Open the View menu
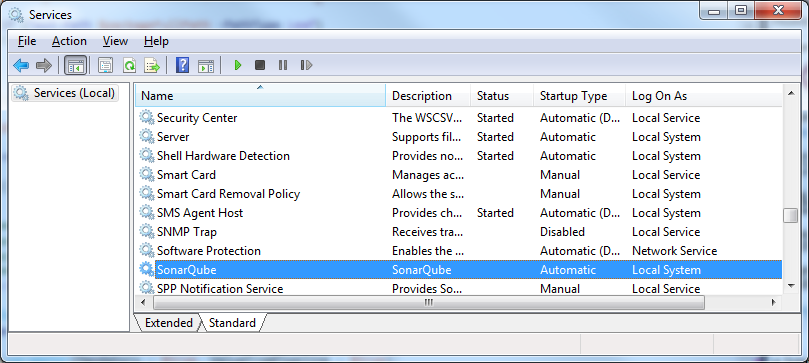Viewport: 809px width, 363px height. point(115,41)
